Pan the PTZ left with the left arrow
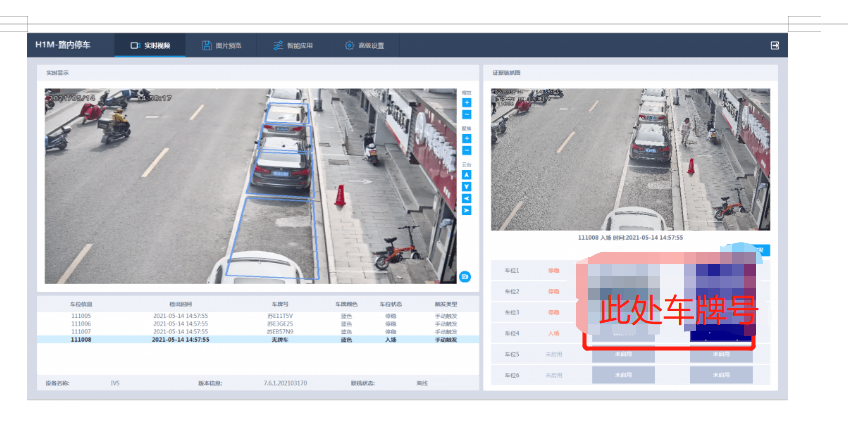Screen dimensions: 848x441 pyautogui.click(x=466, y=199)
